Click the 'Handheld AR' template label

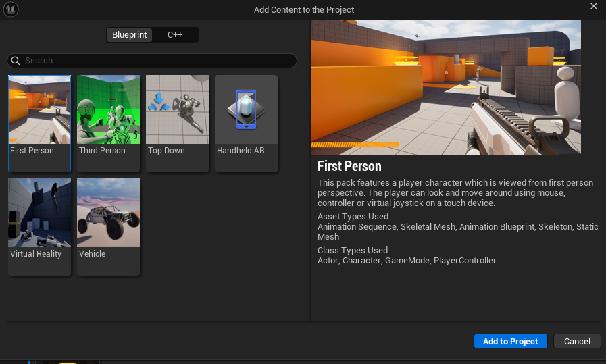tap(241, 151)
